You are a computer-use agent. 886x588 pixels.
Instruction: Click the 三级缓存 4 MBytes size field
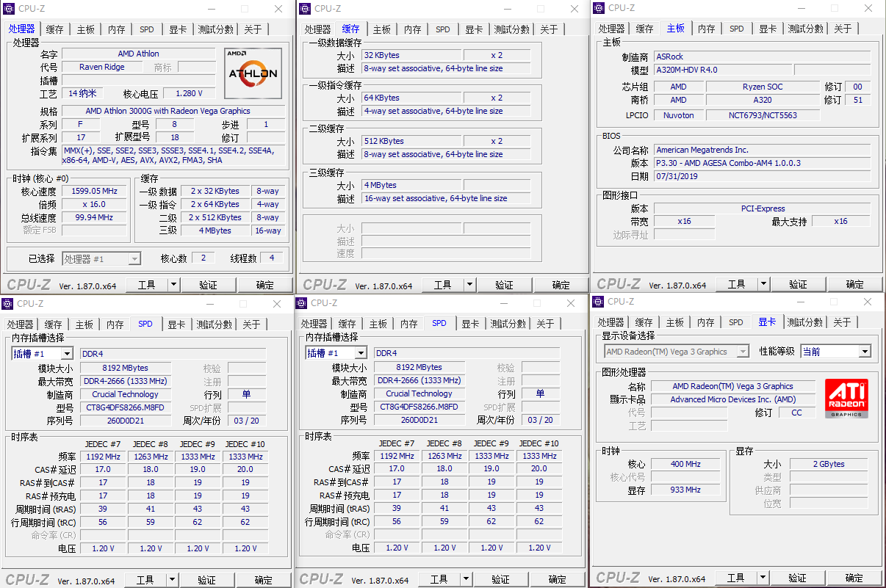(x=411, y=185)
